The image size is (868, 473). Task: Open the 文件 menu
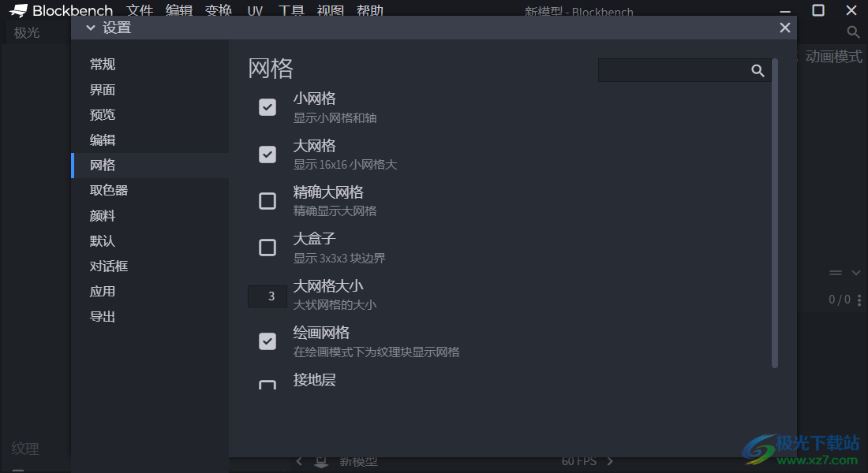tap(140, 10)
